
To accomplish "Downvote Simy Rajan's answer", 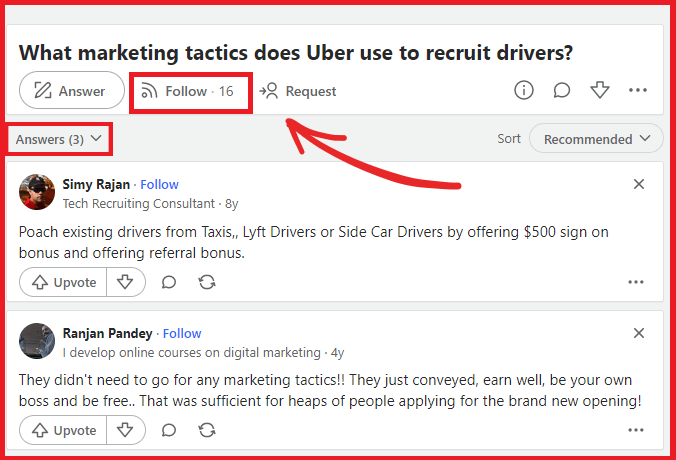I will tap(125, 282).
